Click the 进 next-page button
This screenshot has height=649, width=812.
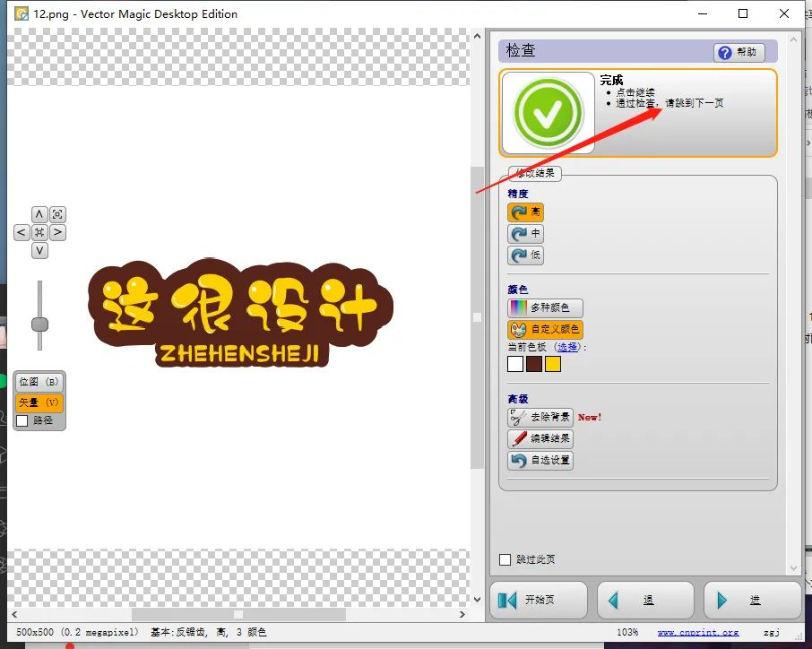pos(752,600)
